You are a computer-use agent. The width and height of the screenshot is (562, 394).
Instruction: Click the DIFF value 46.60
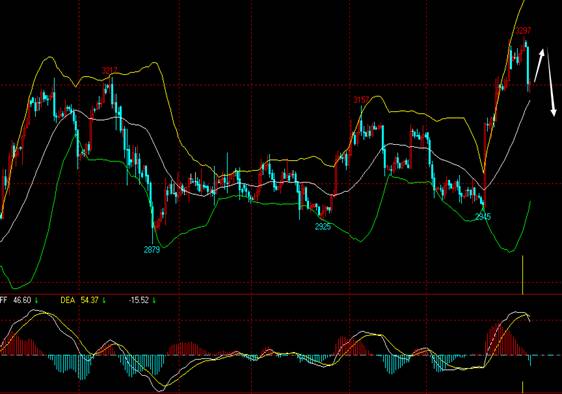pyautogui.click(x=22, y=300)
